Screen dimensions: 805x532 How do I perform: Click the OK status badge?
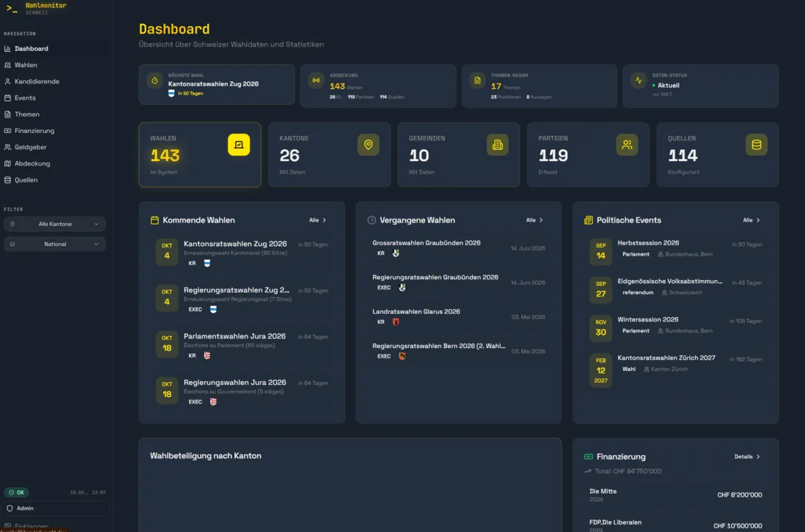tap(16, 493)
